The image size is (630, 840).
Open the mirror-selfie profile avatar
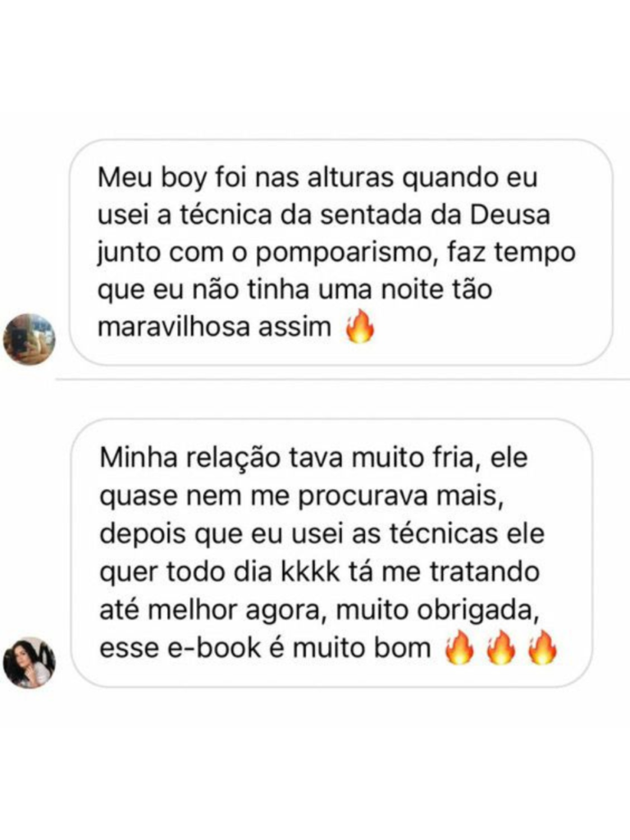coord(29,339)
